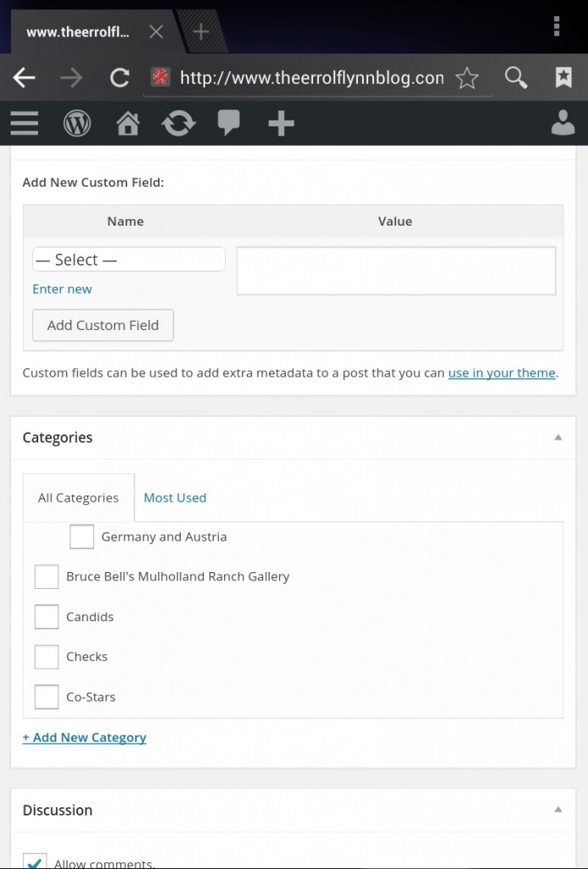Open the user account avatar icon
588x869 pixels.
click(x=563, y=124)
